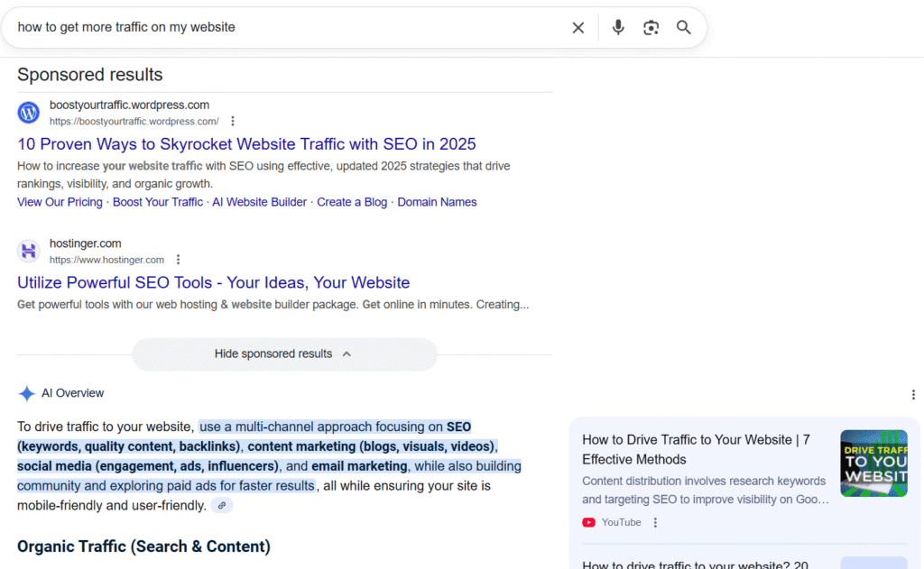The image size is (924, 569).
Task: Collapse the sponsored results with Hide sponsored results
Action: pyautogui.click(x=284, y=353)
